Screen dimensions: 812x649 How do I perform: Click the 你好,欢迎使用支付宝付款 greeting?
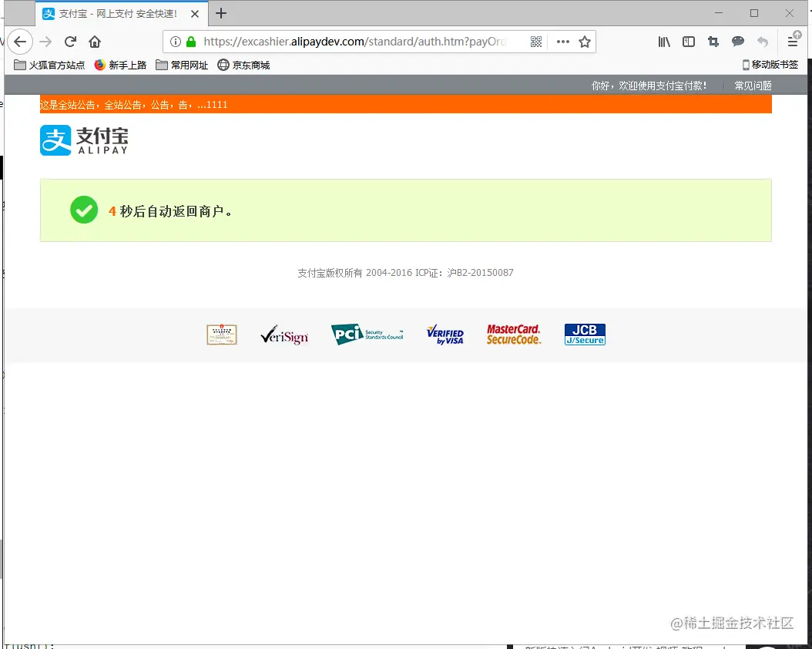[649, 86]
